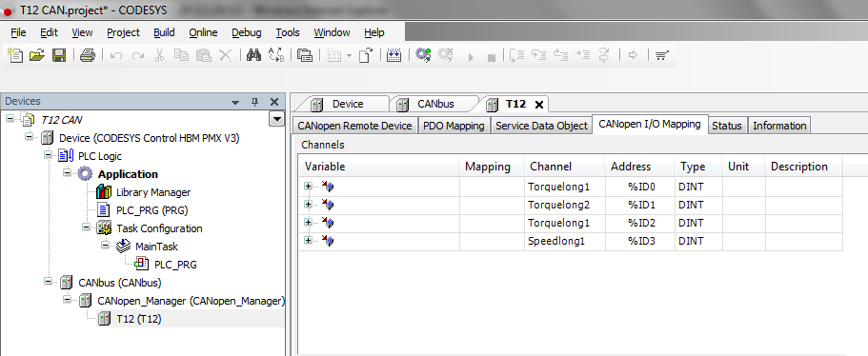Collapse the PLC Logic tree node
868x356 pixels.
[x=49, y=155]
